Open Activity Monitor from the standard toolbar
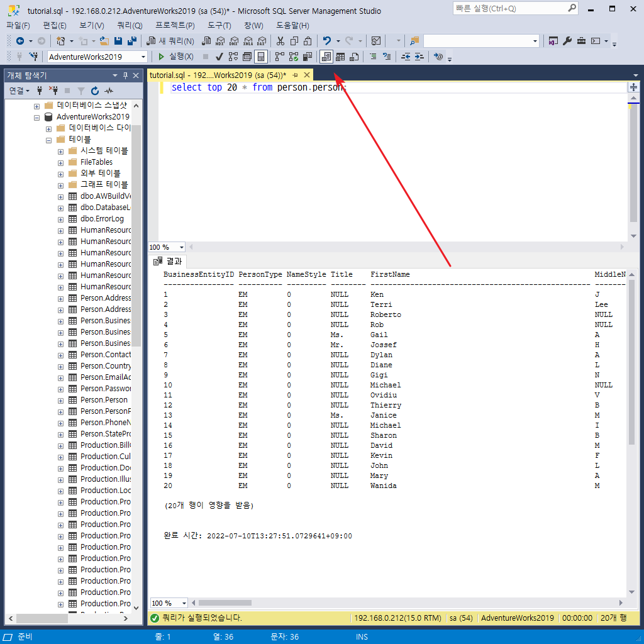The width and height of the screenshot is (644, 644). (376, 41)
